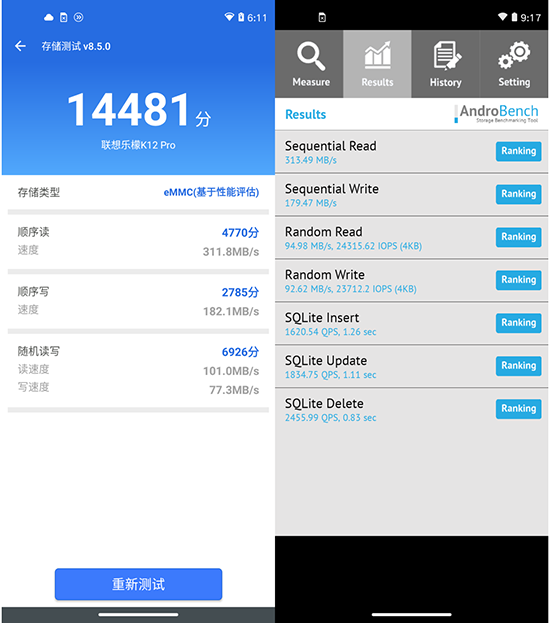Open Ranking for Random Read
This screenshot has height=623, width=550.
518,237
